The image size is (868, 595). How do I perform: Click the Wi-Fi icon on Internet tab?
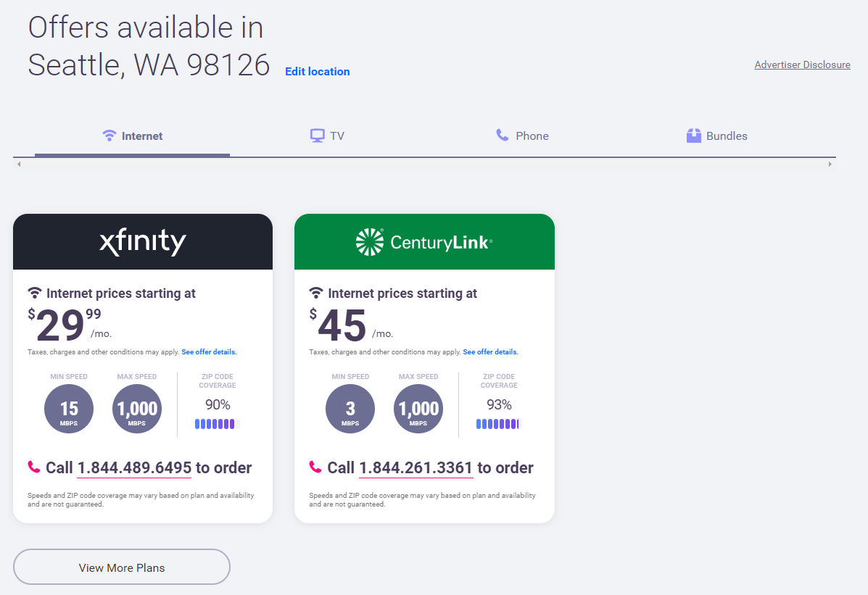click(x=109, y=136)
